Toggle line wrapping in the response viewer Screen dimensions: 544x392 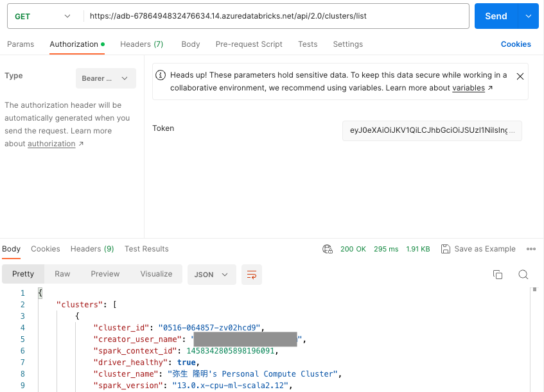(251, 274)
